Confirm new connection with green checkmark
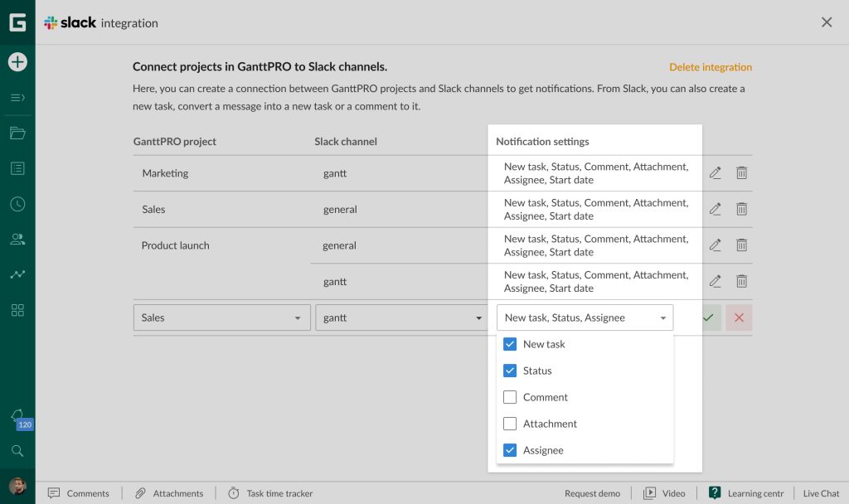The width and height of the screenshot is (849, 504). click(711, 317)
